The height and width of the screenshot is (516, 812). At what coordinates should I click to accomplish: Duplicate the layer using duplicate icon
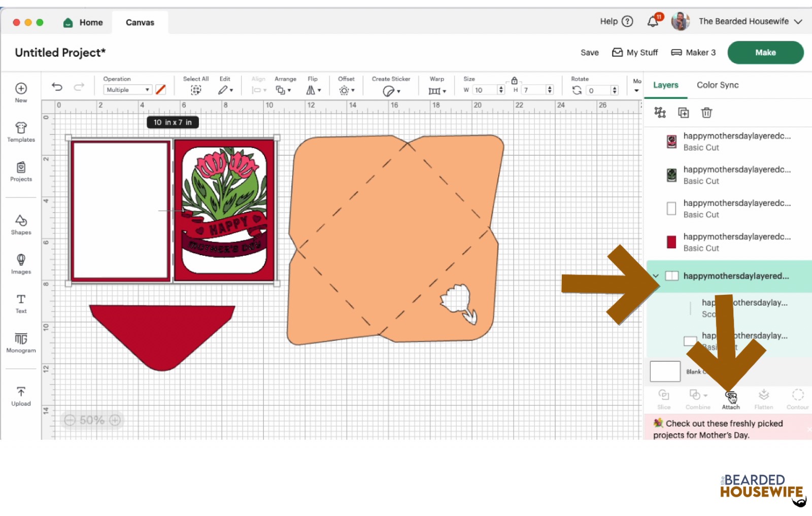coord(684,113)
